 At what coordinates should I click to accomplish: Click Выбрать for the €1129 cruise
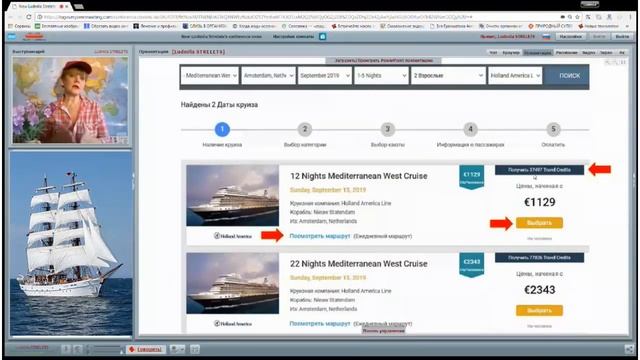(539, 223)
